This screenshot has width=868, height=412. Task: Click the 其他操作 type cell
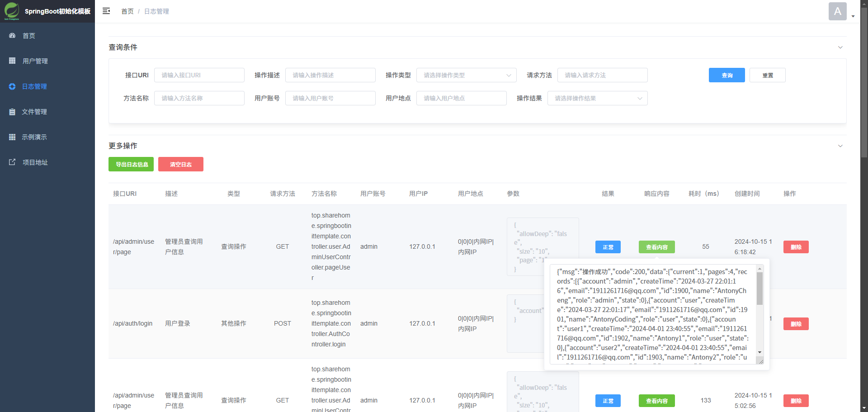pos(234,323)
